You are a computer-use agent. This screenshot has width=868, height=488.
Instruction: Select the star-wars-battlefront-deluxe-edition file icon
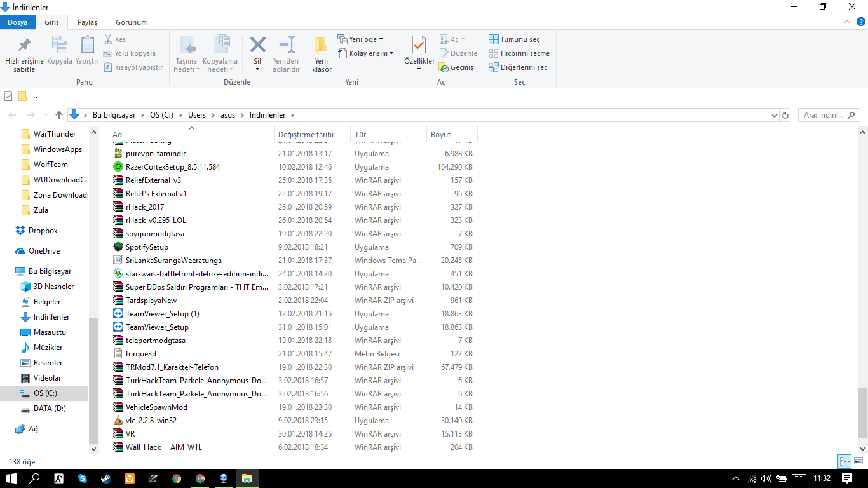click(118, 274)
